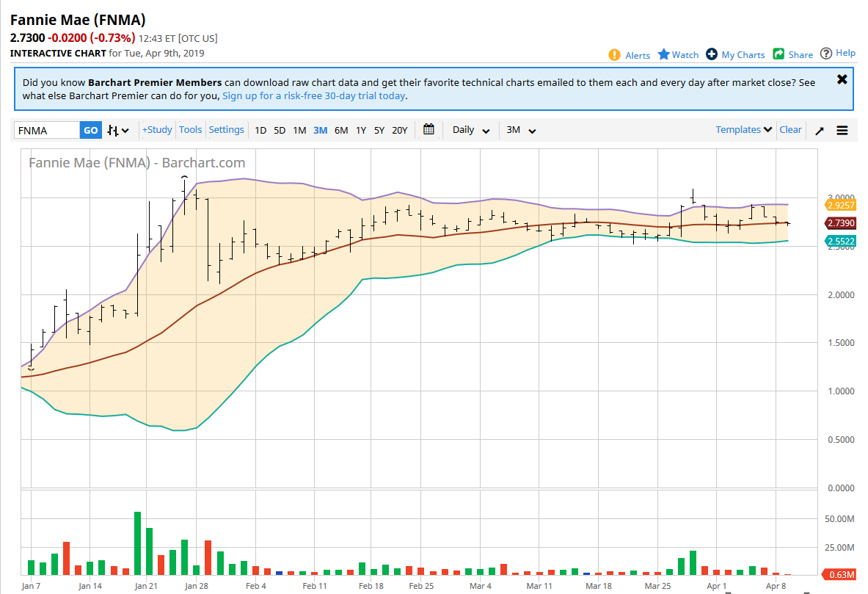868x594 pixels.
Task: Click the 2.9257 upper band price label
Action: tap(841, 206)
